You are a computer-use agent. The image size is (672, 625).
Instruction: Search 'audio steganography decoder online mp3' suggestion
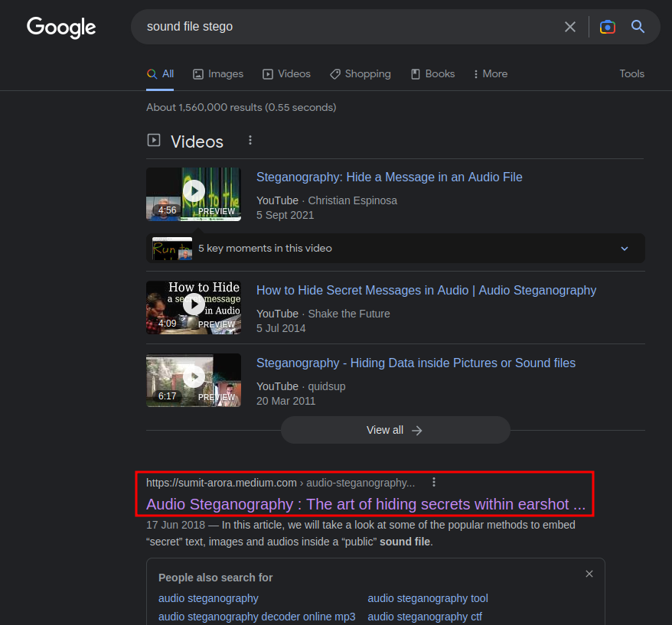click(x=256, y=617)
